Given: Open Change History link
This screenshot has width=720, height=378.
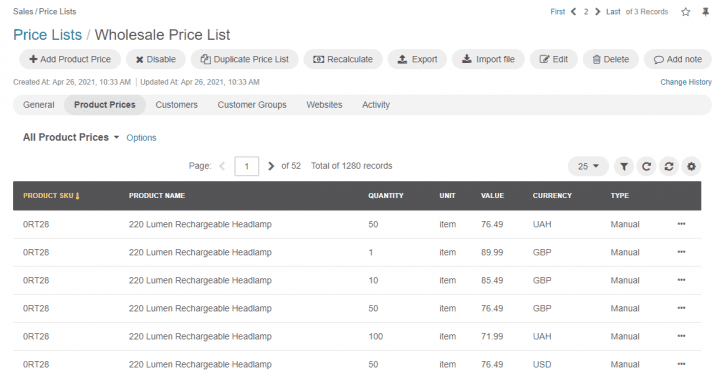Looking at the screenshot, I should (686, 82).
